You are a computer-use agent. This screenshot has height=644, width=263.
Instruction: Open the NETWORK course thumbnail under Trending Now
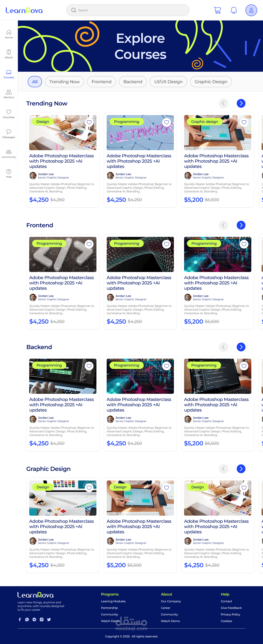coord(140,132)
